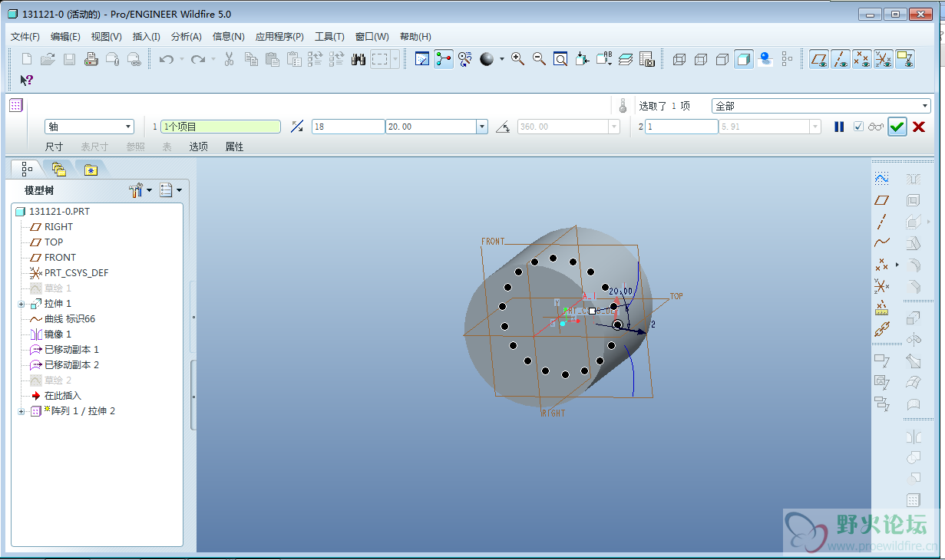Open the 分析(A) menu

[x=187, y=37]
